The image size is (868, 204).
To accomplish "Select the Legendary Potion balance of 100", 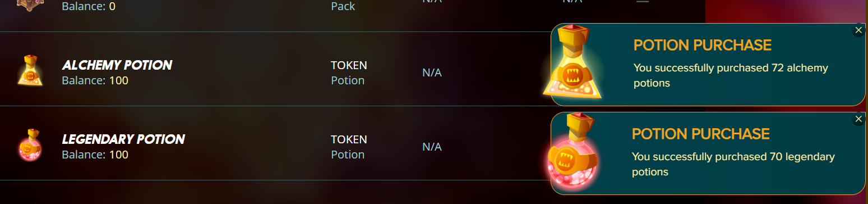I will pos(95,155).
